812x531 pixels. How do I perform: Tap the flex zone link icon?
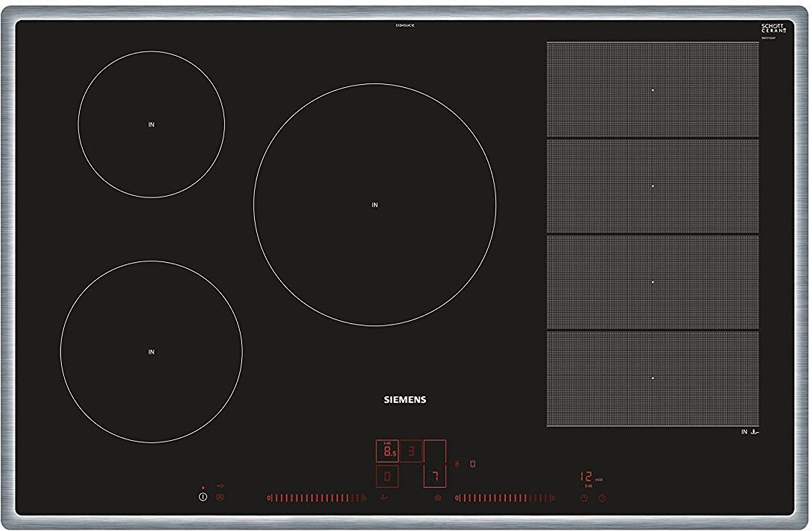click(457, 463)
